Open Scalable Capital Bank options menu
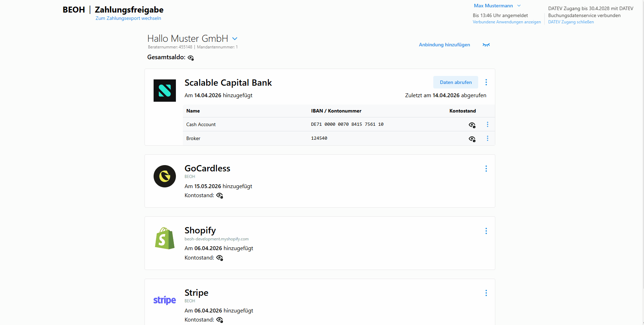This screenshot has width=644, height=325. click(x=486, y=82)
